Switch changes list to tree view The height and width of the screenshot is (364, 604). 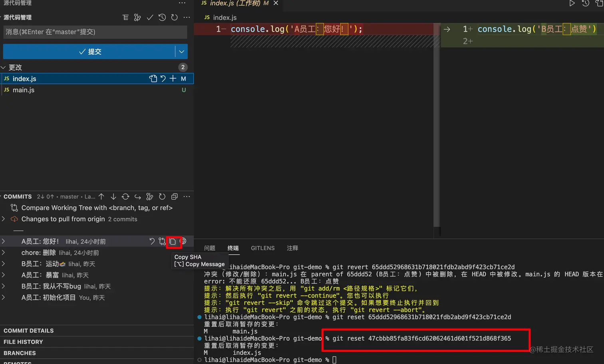[125, 18]
